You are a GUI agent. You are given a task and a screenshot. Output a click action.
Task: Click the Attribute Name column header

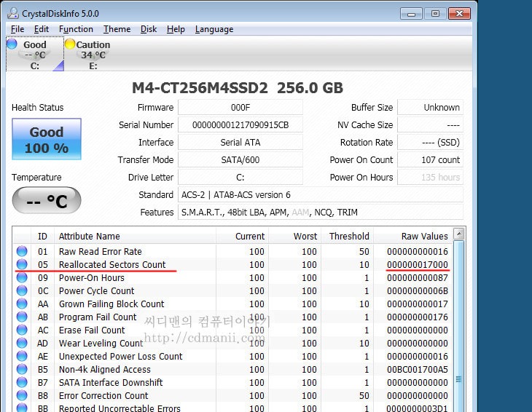[89, 236]
